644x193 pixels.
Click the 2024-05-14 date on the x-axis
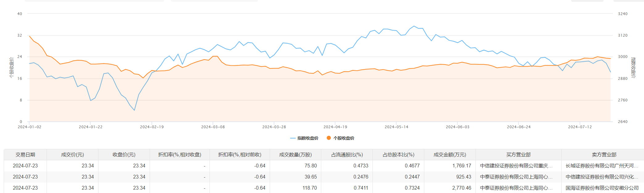(396, 127)
